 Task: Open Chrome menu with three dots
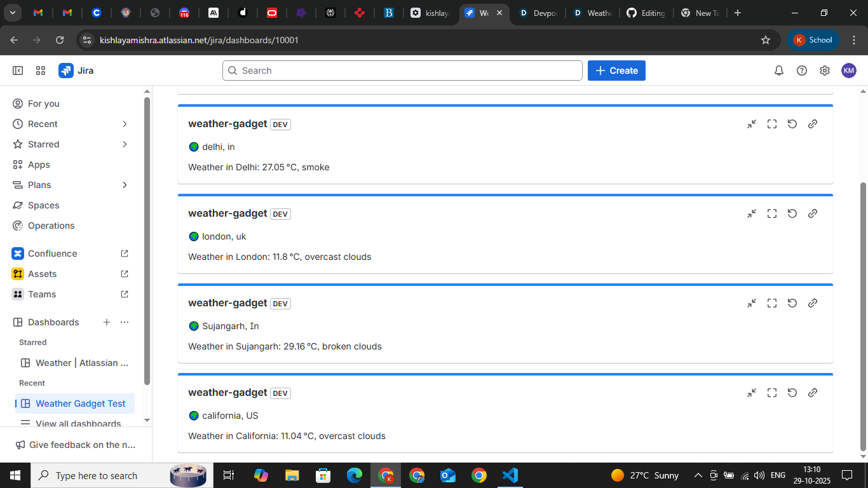(853, 40)
